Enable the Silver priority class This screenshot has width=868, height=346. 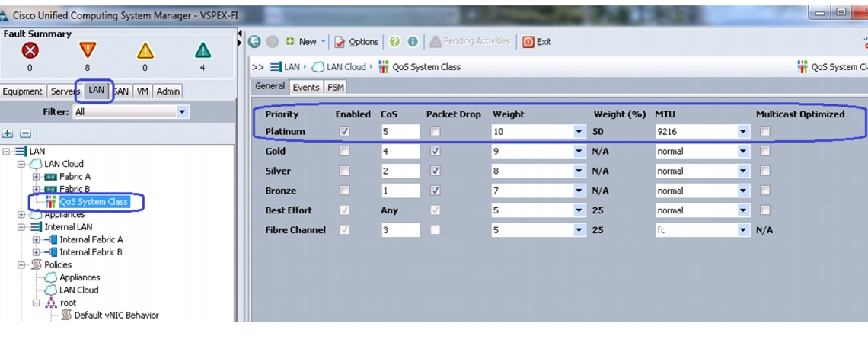[x=345, y=171]
